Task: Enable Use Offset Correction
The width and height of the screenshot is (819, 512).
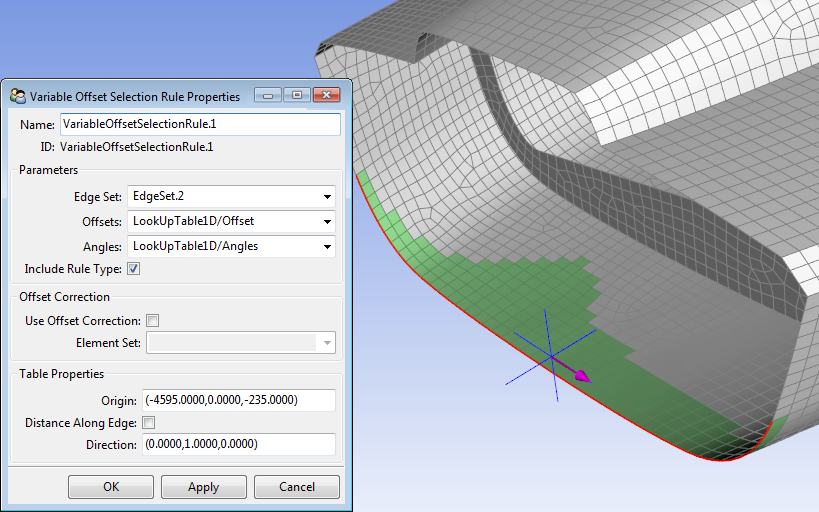Action: coord(153,321)
